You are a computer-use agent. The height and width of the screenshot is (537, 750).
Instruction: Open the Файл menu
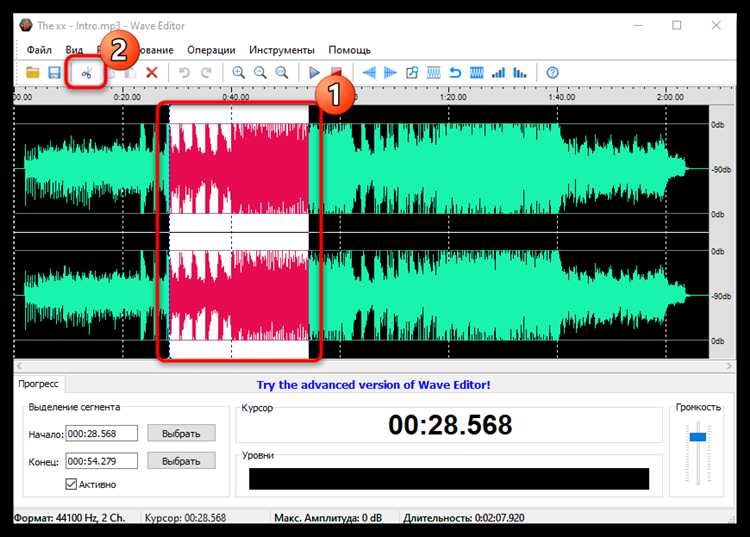(x=39, y=50)
